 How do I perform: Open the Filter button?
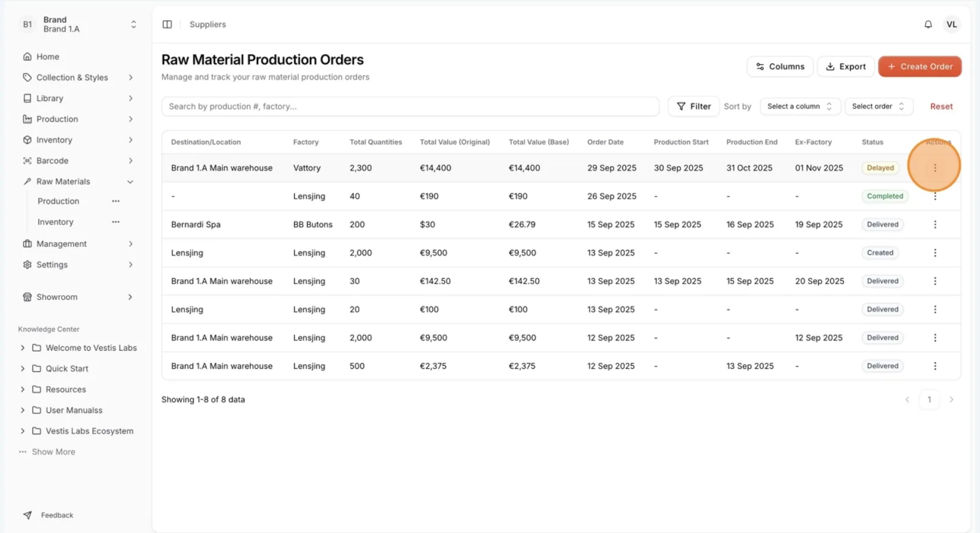click(x=693, y=106)
